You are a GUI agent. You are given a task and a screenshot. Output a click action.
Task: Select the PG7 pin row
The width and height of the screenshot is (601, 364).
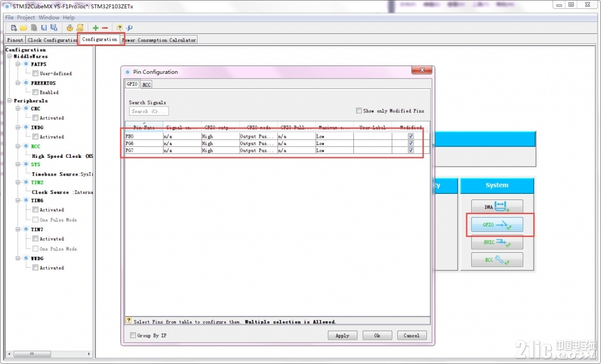[278, 151]
